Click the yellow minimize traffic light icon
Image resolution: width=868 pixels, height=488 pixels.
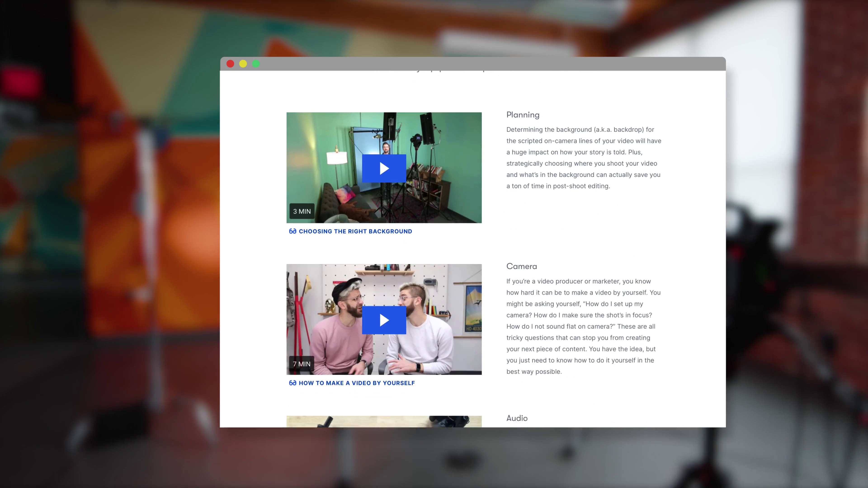pyautogui.click(x=243, y=64)
